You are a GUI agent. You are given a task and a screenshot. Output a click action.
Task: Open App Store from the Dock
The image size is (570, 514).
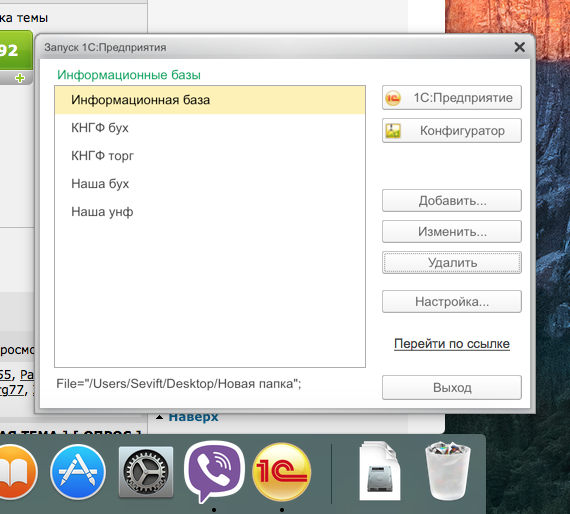[x=78, y=472]
